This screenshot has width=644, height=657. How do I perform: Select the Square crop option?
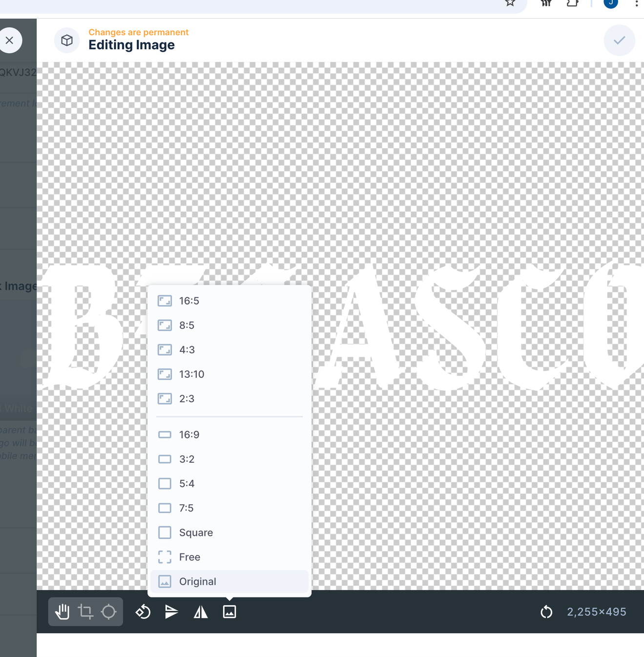[195, 533]
